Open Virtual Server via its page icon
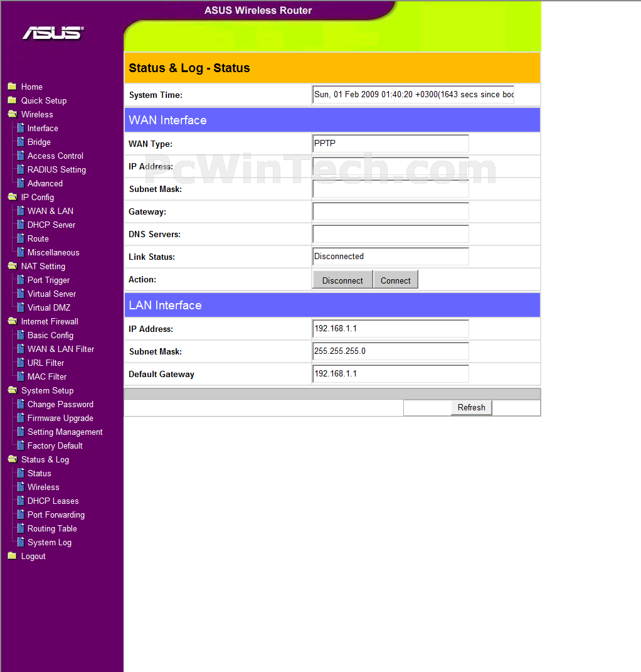The width and height of the screenshot is (641, 672). tap(21, 294)
